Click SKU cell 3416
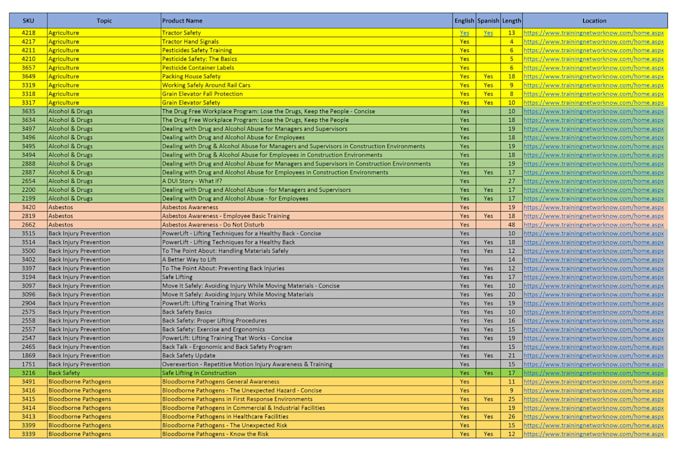This screenshot has height=451, width=680. (x=28, y=390)
